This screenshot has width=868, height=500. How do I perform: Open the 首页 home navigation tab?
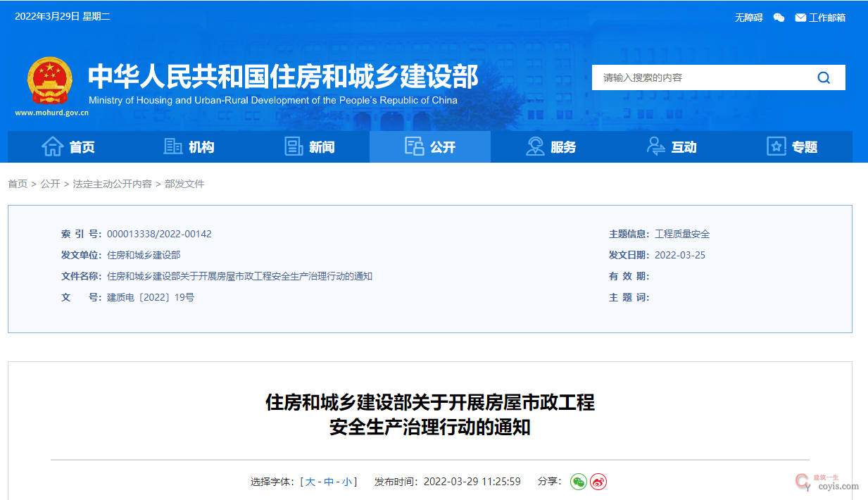coord(68,146)
